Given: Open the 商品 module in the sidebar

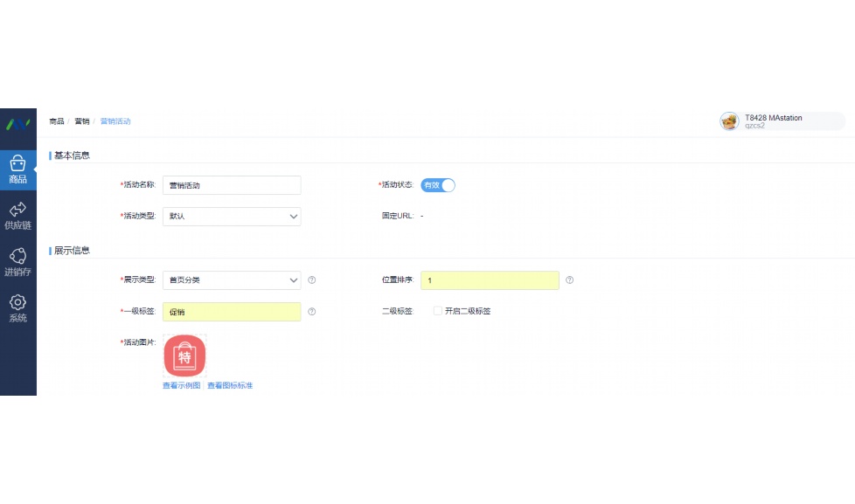Looking at the screenshot, I should [x=17, y=169].
